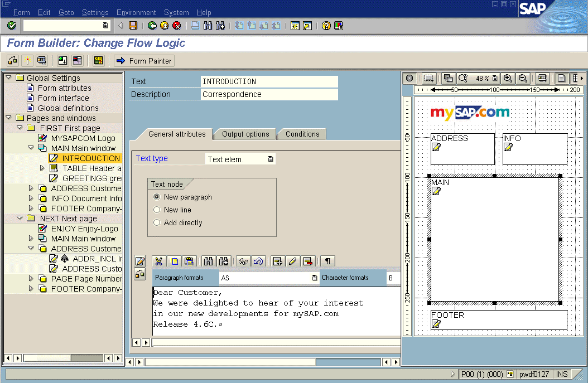The width and height of the screenshot is (588, 383).
Task: Click the scissors Cut icon in the text editor
Action: click(158, 261)
